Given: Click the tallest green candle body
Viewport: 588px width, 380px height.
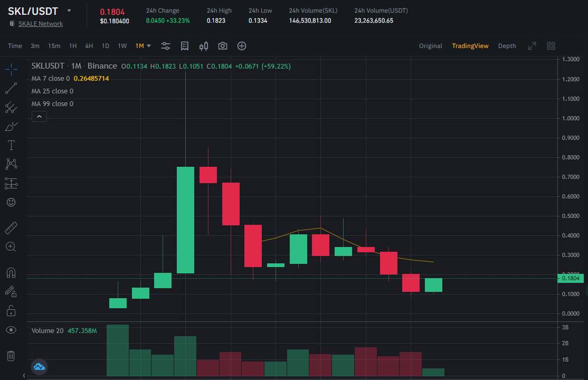Looking at the screenshot, I should pyautogui.click(x=186, y=220).
